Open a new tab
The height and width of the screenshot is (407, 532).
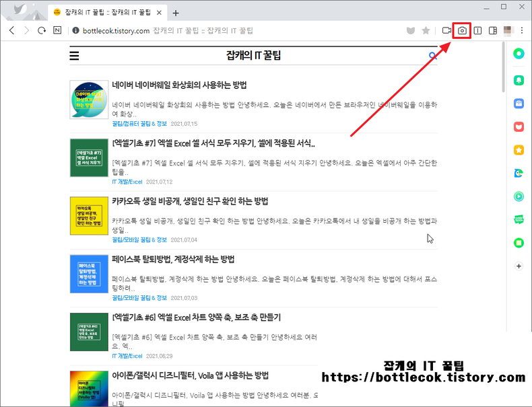click(x=175, y=13)
